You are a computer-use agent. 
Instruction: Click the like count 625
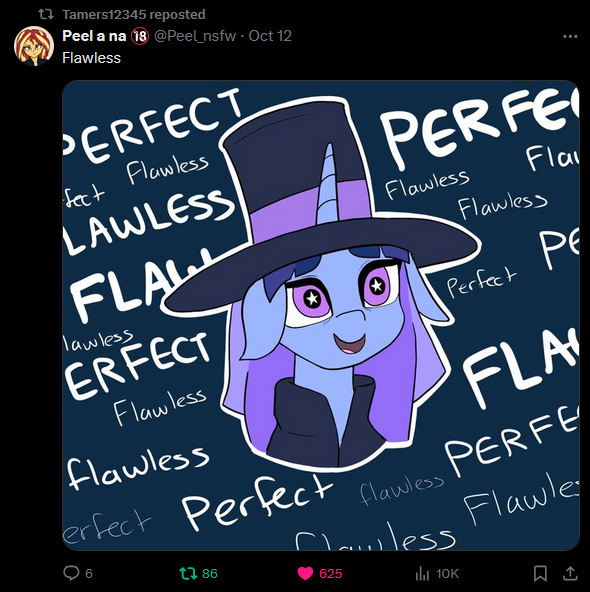coord(331,574)
